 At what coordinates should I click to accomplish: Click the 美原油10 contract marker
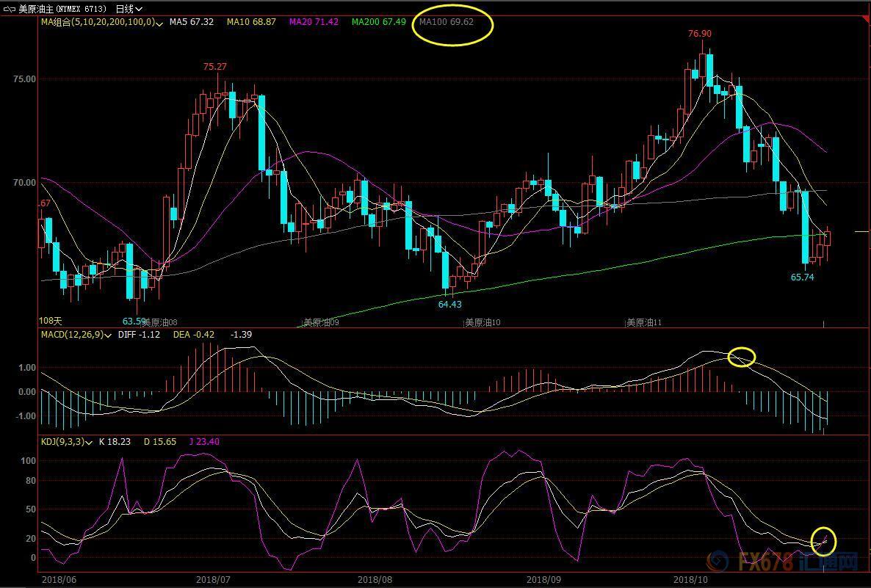[x=483, y=322]
